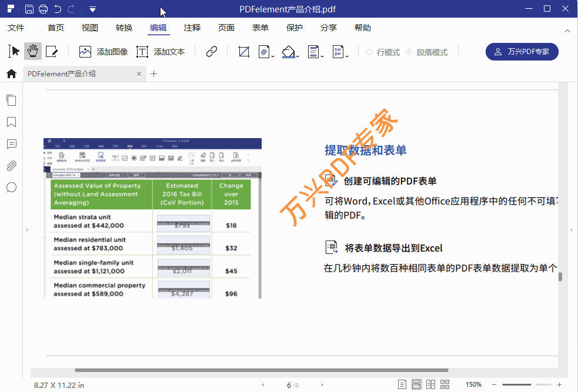Redo the last action
The width and height of the screenshot is (578, 392).
[x=71, y=9]
